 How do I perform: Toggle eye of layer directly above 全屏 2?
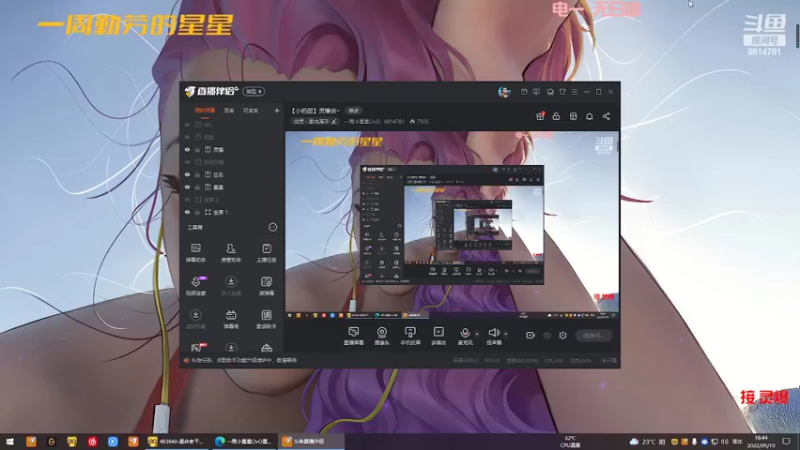click(187, 187)
